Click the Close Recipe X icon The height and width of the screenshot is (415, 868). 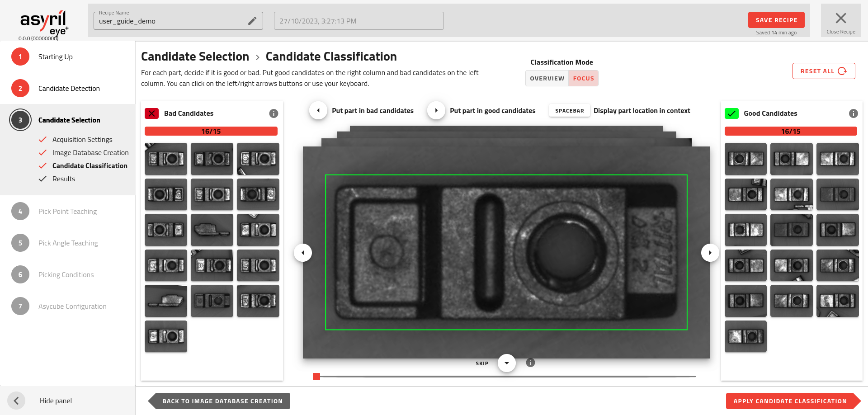point(840,19)
